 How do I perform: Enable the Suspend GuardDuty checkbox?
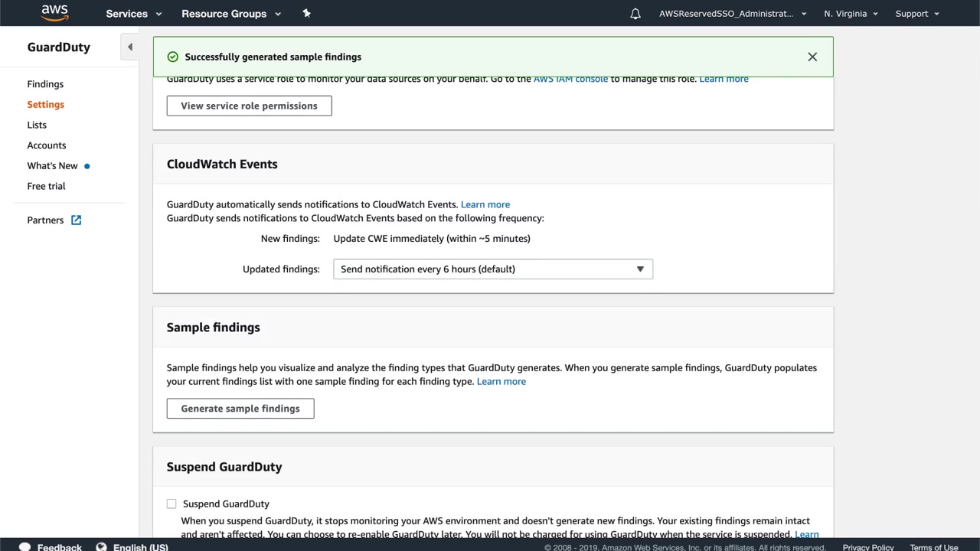(x=171, y=504)
